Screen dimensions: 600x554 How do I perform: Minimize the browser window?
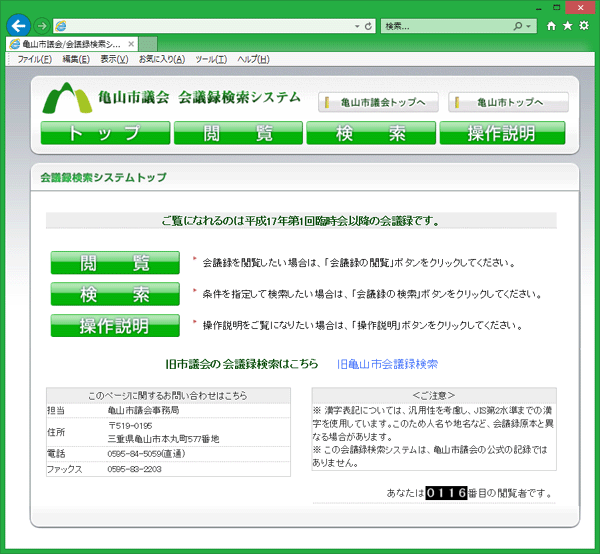(x=539, y=8)
